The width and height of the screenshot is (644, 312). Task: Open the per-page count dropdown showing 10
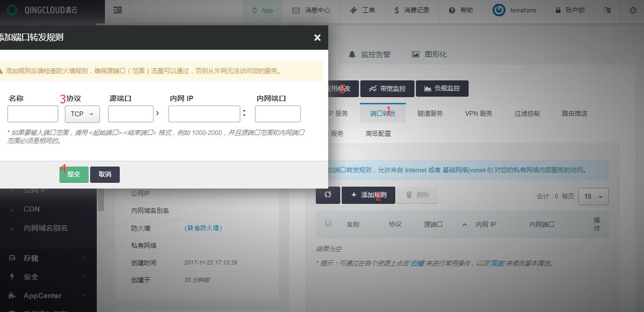pos(593,196)
